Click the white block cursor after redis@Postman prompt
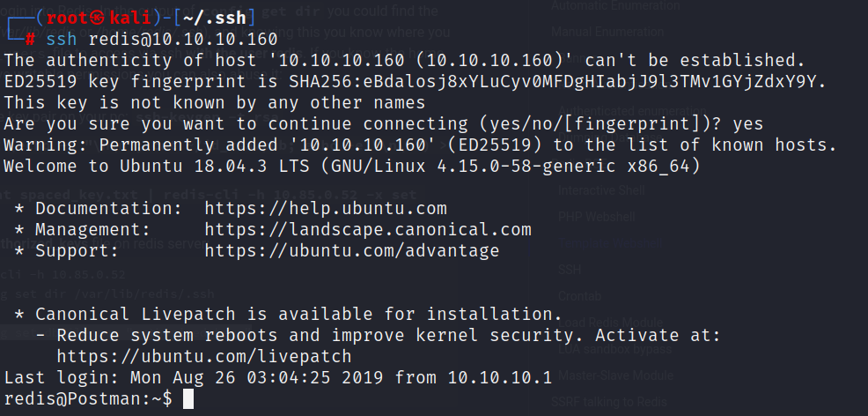 (188, 398)
